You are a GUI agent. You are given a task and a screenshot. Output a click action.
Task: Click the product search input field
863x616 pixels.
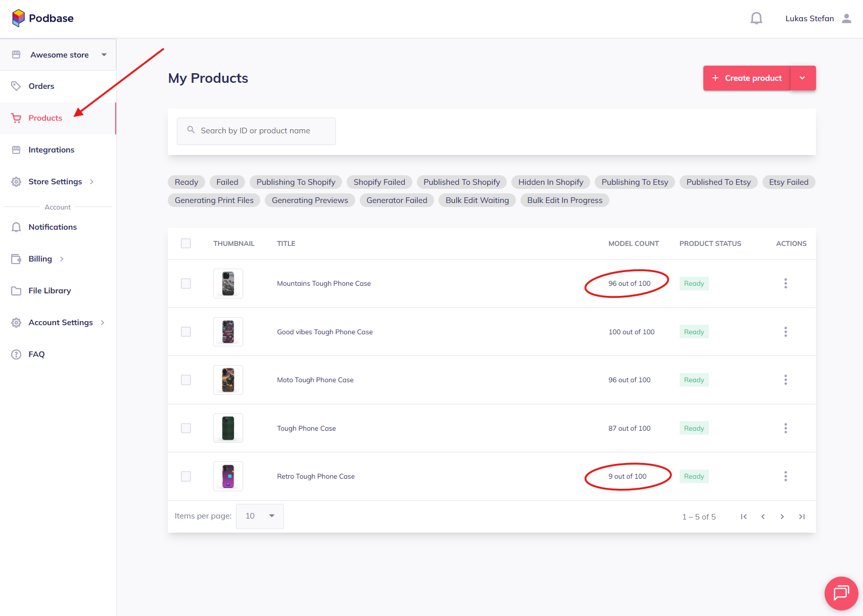[256, 131]
